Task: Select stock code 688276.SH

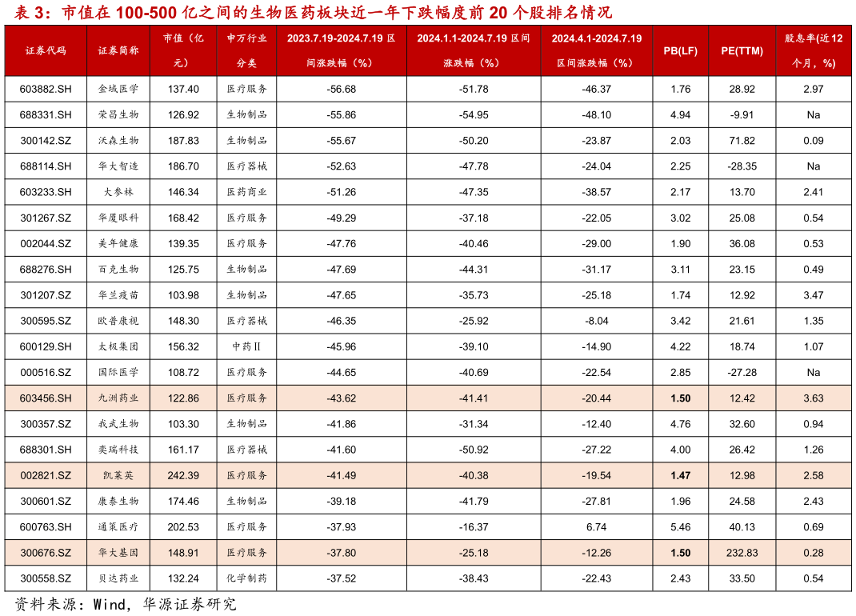Action: click(46, 270)
